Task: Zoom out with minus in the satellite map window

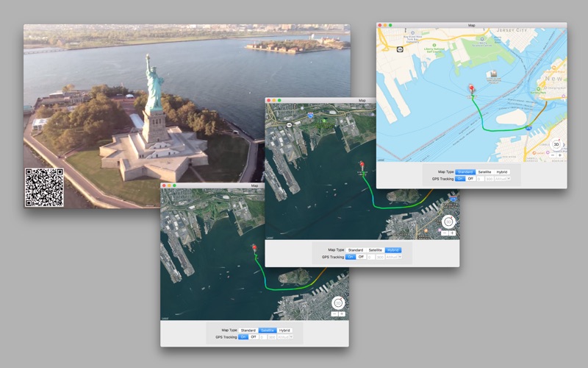Action: click(334, 314)
